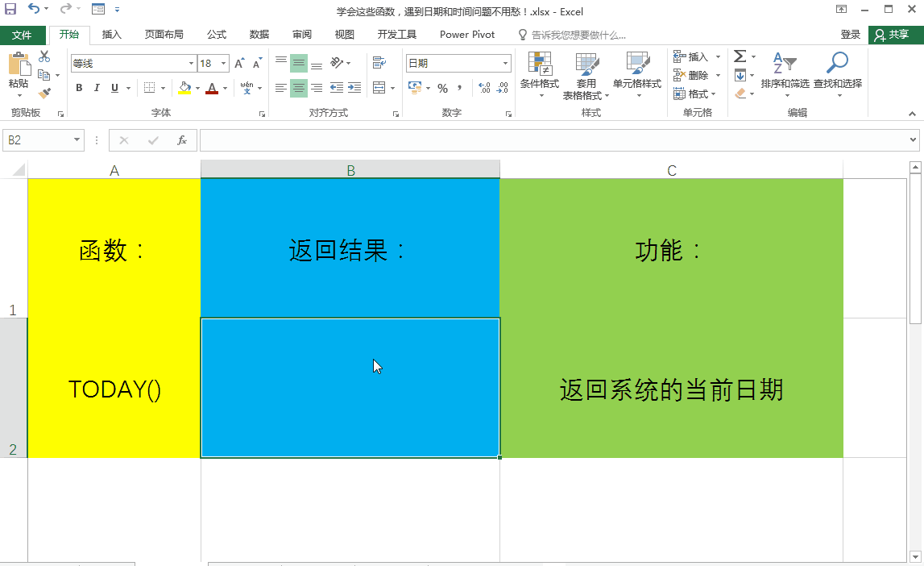This screenshot has width=924, height=566.
Task: Decrease indent icon in alignment group
Action: point(337,88)
